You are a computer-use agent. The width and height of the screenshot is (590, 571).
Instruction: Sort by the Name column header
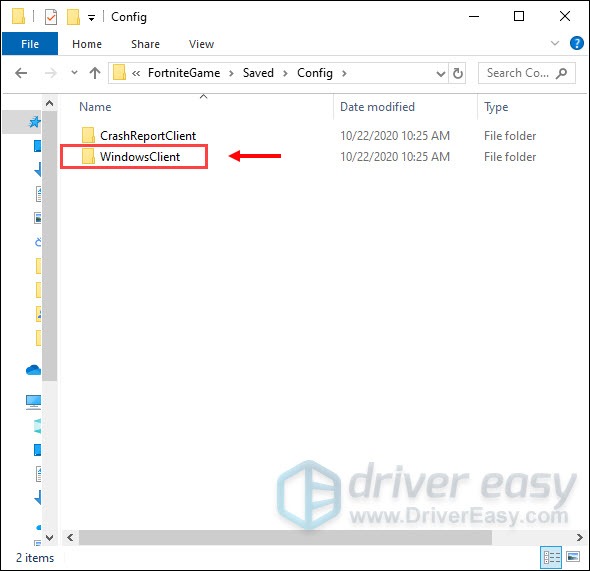95,107
